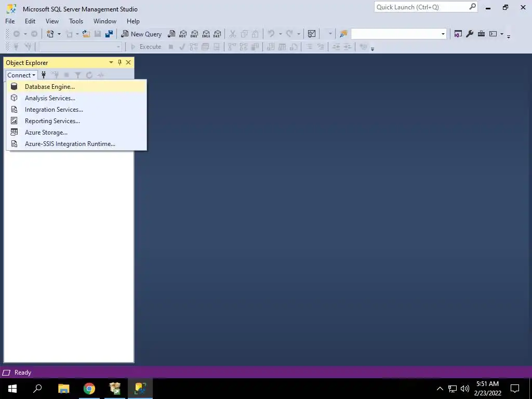Click the Toolbox icon
Image resolution: width=532 pixels, height=399 pixels.
[x=481, y=34]
